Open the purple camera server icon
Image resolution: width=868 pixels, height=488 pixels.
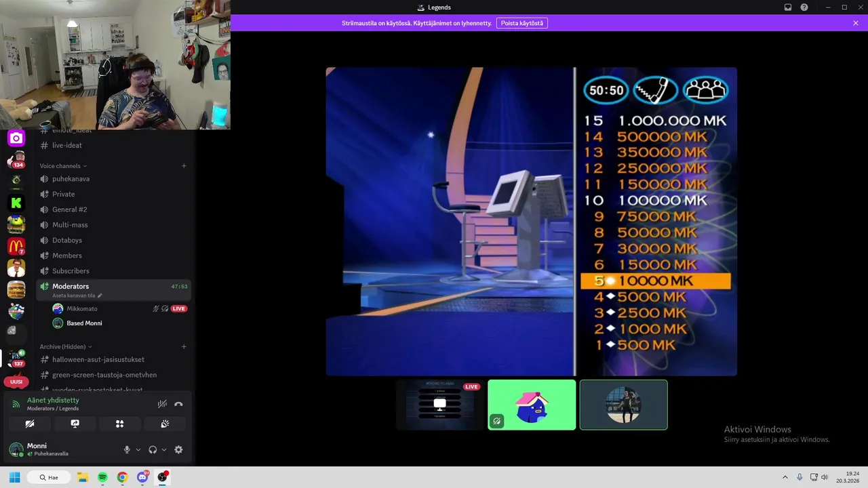tap(16, 138)
